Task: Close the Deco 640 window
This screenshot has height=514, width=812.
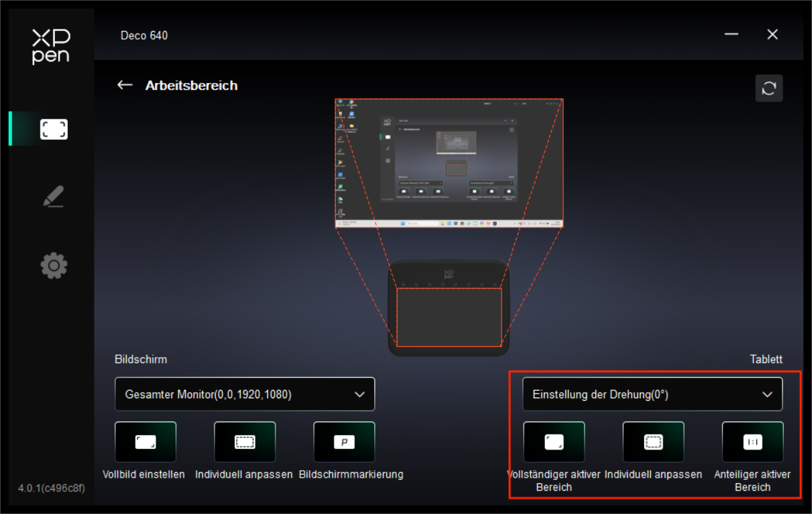Action: (772, 34)
